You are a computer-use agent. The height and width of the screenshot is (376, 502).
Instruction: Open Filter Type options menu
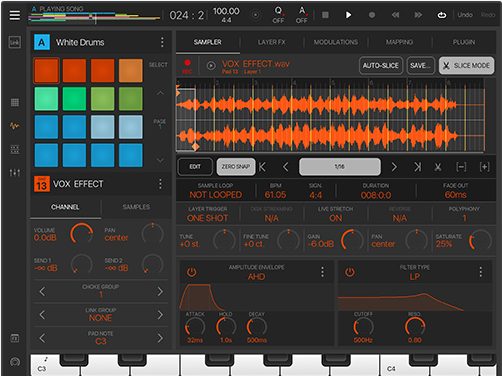point(481,272)
